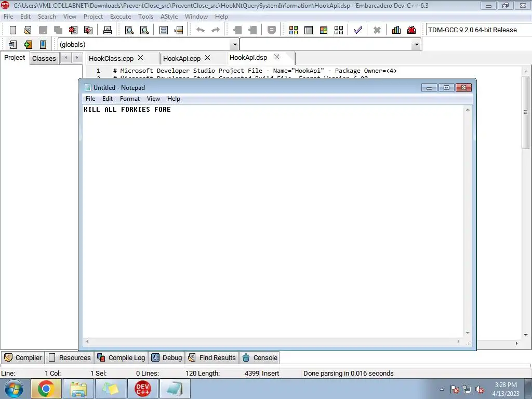This screenshot has width=532, height=399.
Task: Click the Print toolbar icon
Action: 108,30
